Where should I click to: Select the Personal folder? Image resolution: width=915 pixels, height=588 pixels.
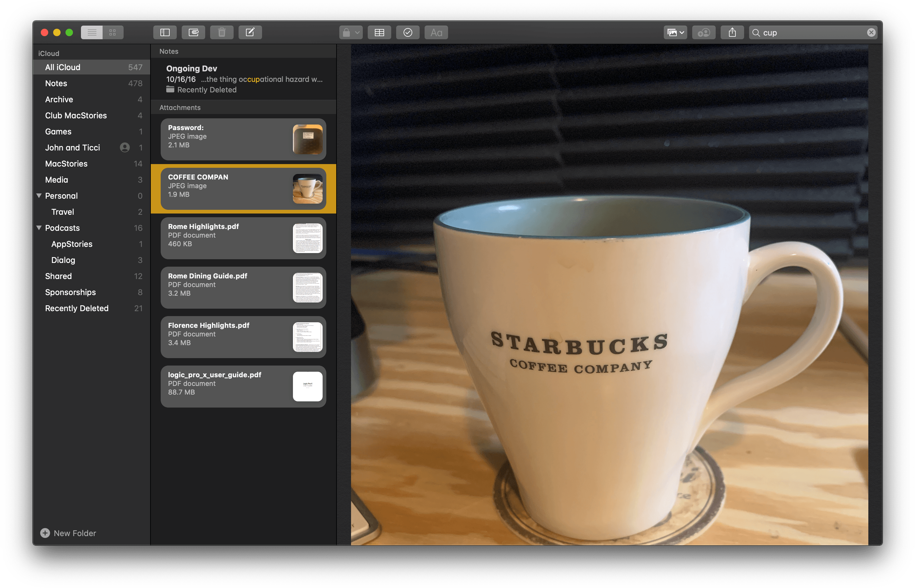pos(92,196)
